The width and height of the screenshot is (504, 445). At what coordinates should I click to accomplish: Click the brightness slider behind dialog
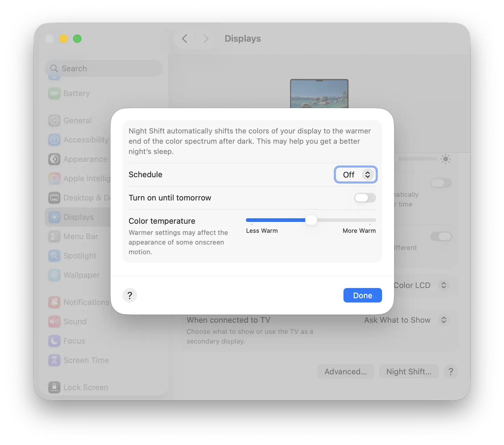(418, 159)
